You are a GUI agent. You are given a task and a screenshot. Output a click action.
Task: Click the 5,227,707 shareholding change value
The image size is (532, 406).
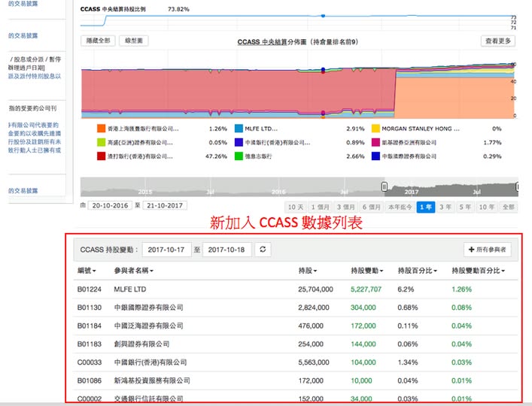tap(366, 289)
